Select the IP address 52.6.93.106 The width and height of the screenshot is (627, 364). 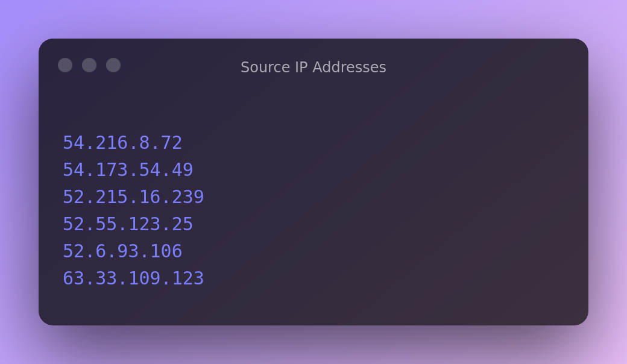pos(122,251)
